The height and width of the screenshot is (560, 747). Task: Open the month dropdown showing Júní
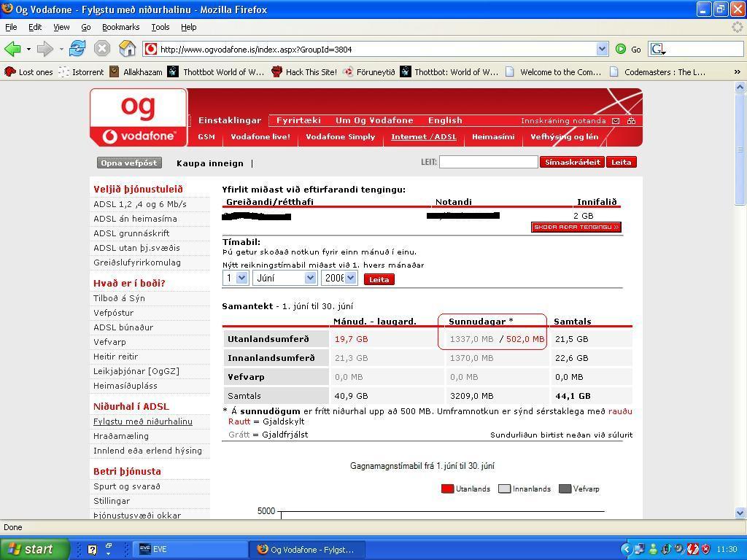[x=285, y=278]
